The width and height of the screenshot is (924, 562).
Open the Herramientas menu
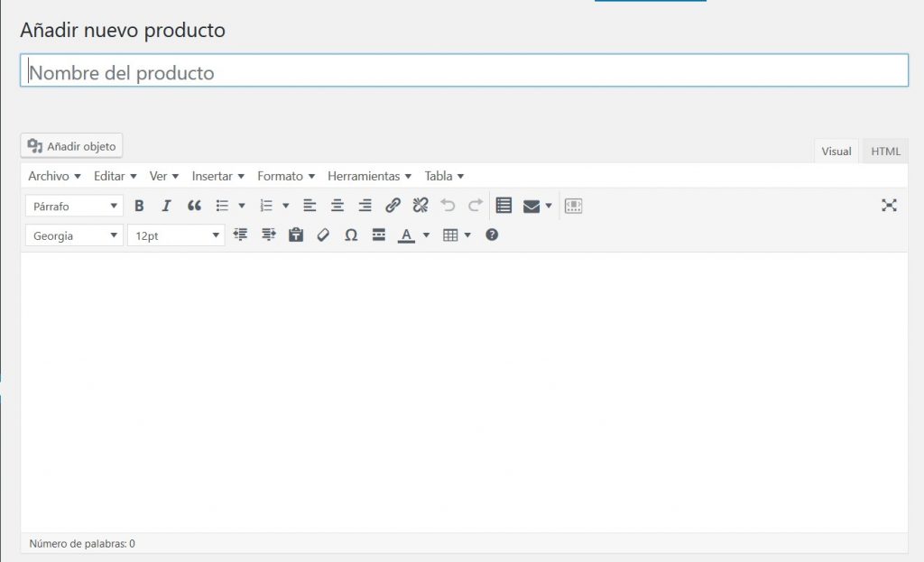(369, 176)
